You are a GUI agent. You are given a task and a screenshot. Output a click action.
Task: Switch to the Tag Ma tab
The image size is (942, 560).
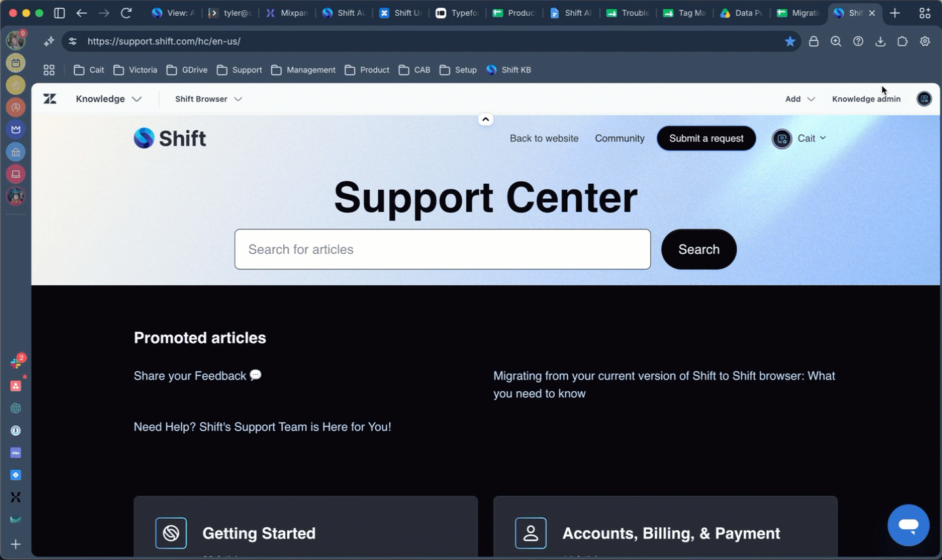[685, 13]
